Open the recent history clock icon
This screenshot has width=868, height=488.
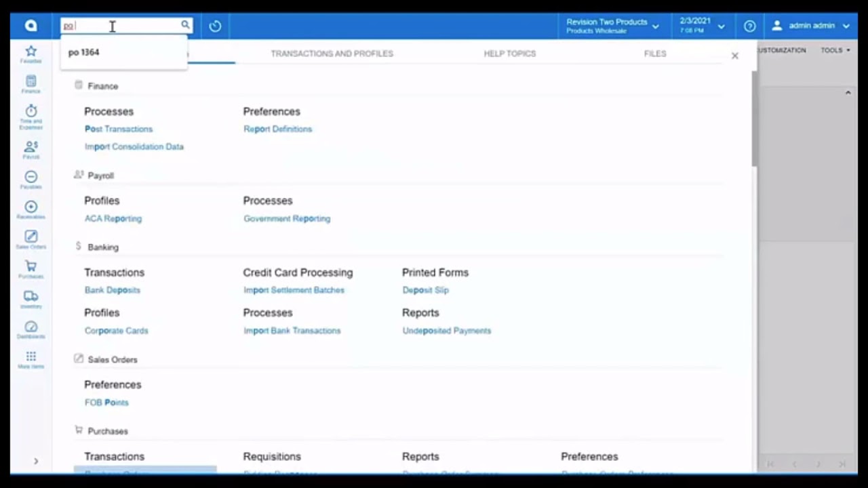[215, 26]
